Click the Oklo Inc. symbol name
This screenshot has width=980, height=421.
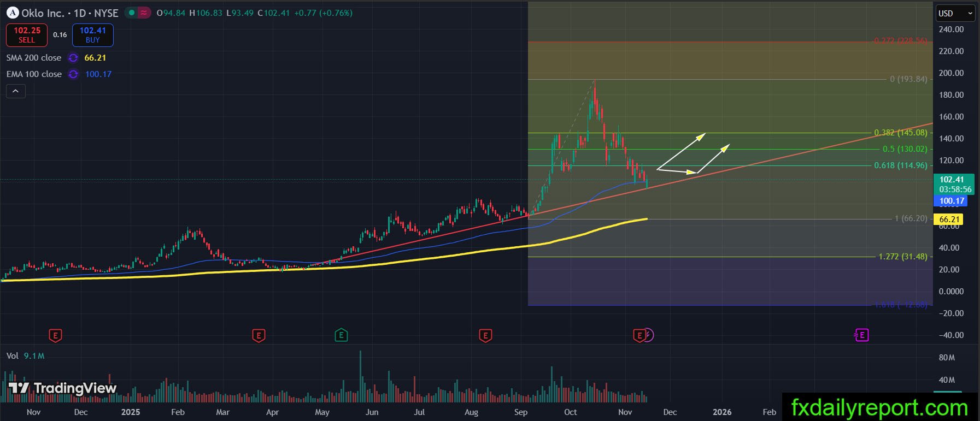(x=43, y=13)
